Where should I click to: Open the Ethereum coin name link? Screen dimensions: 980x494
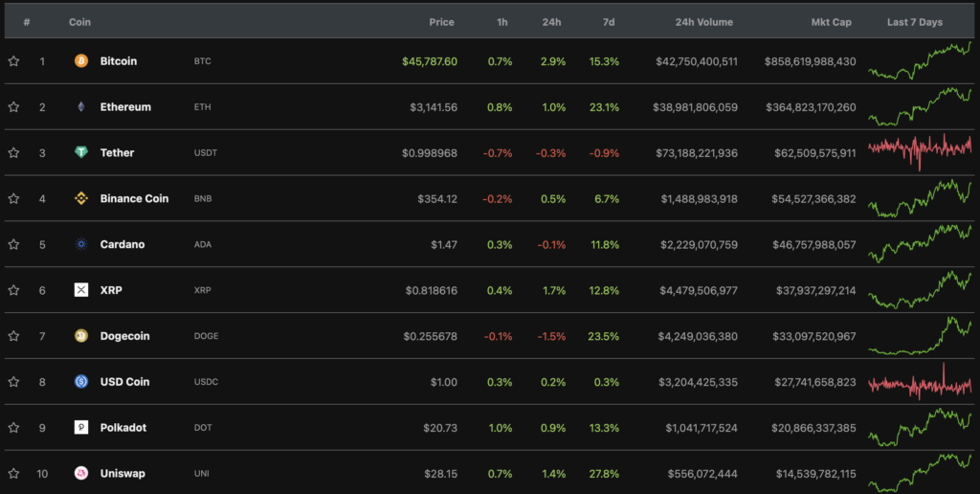click(x=125, y=107)
